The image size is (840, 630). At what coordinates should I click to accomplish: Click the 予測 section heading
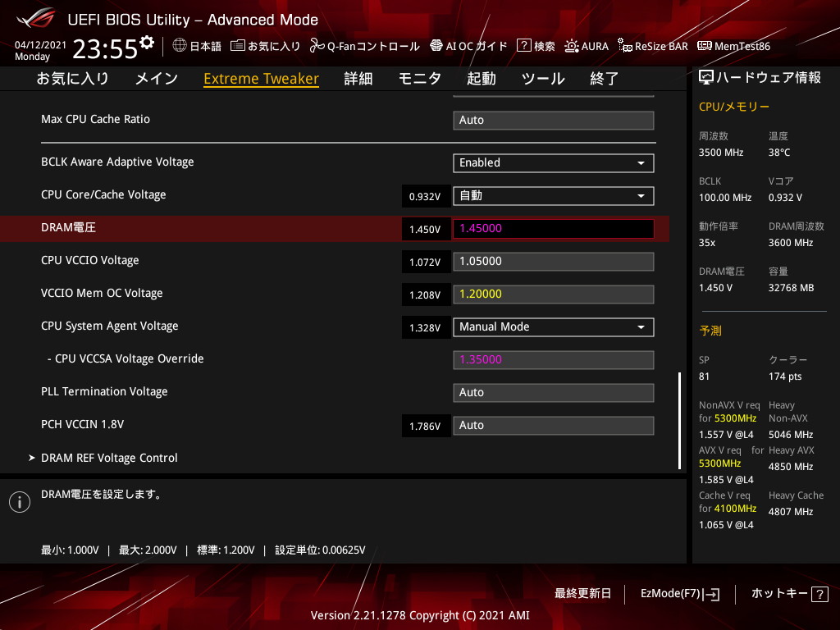(710, 331)
